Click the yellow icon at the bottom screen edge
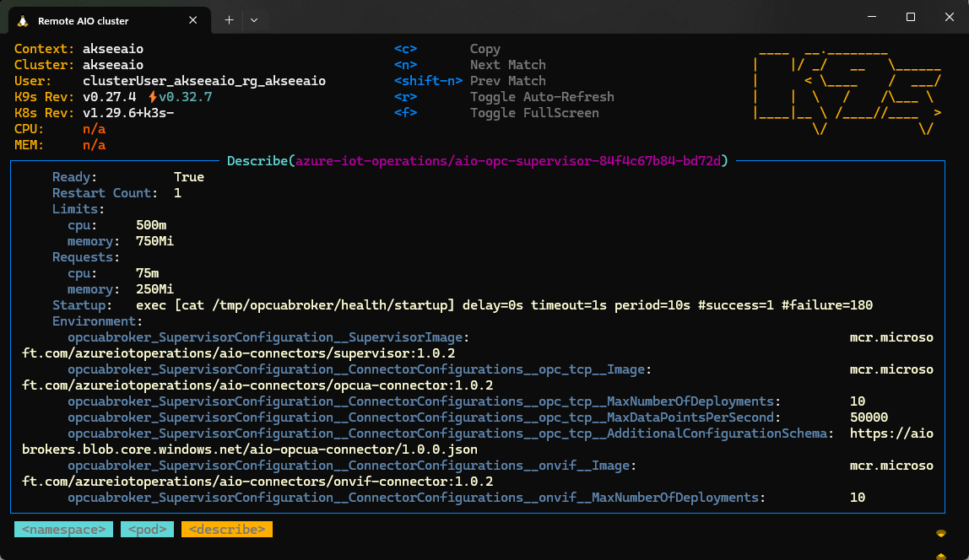Viewport: 969px width, 560px height. (x=939, y=556)
